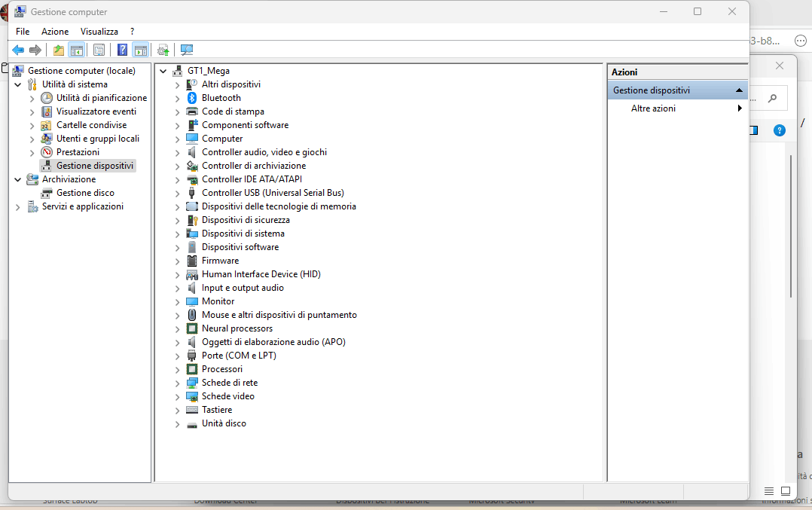Expand Utilità di pianificazione in left tree
This screenshot has height=510, width=812.
click(32, 99)
